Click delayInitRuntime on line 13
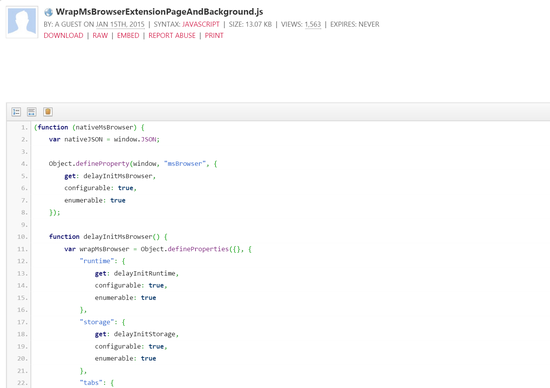 pyautogui.click(x=145, y=273)
